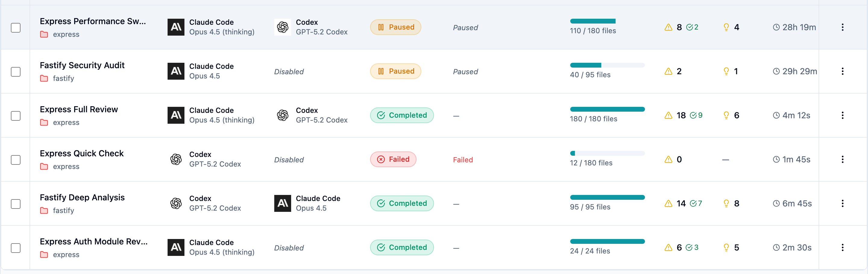868x274 pixels.
Task: Click the Failed status badge on Express Quick Check
Action: 393,159
